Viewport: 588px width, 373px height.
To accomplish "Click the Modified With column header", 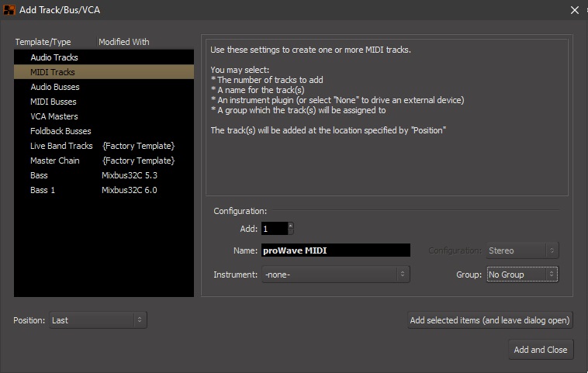I will tap(124, 42).
